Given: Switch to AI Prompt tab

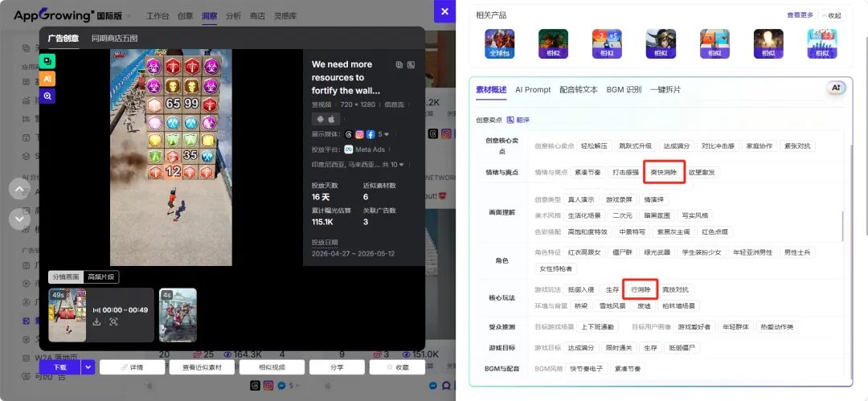Looking at the screenshot, I should coord(533,90).
